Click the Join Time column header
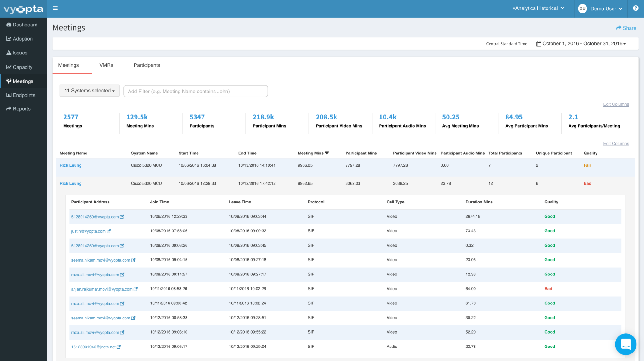Image resolution: width=644 pixels, height=361 pixels. [x=159, y=202]
